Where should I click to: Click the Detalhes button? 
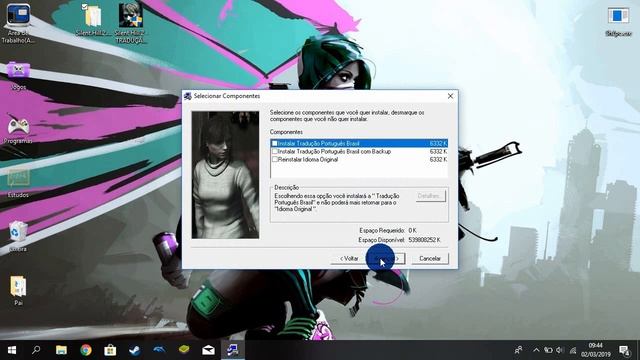[x=431, y=196]
